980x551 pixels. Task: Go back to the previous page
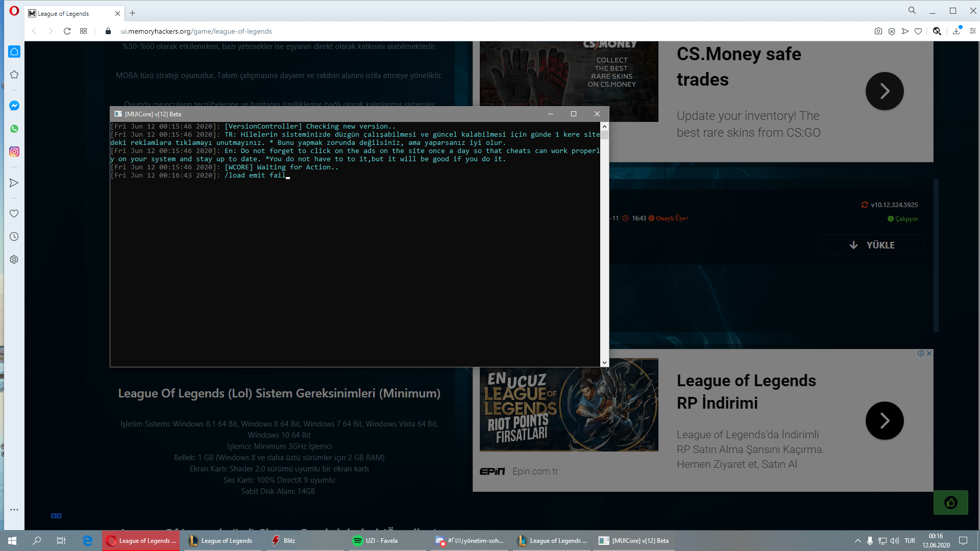coord(34,31)
